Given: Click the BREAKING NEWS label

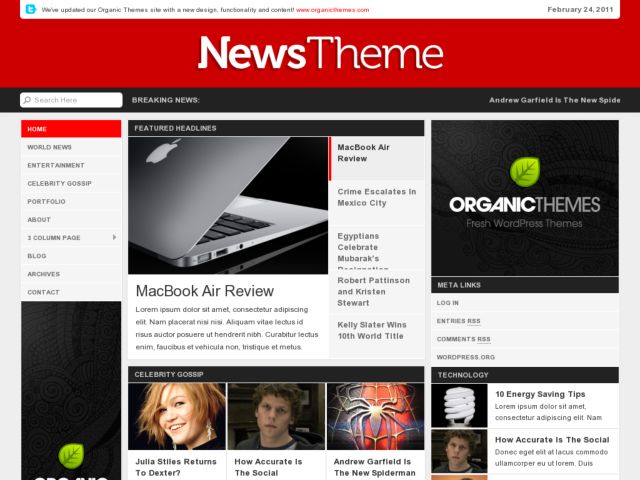Looking at the screenshot, I should point(166,100).
